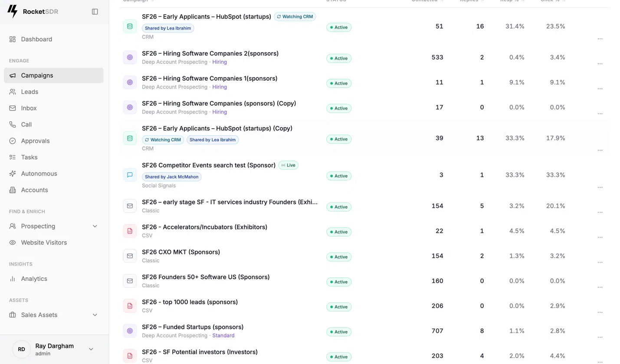Click the Standard tag under SF26 – Funded Startups
The width and height of the screenshot is (620, 364).
tap(223, 335)
